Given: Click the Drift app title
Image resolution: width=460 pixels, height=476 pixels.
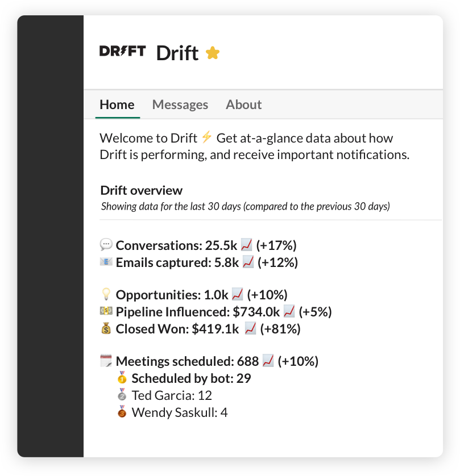Looking at the screenshot, I should pos(177,53).
